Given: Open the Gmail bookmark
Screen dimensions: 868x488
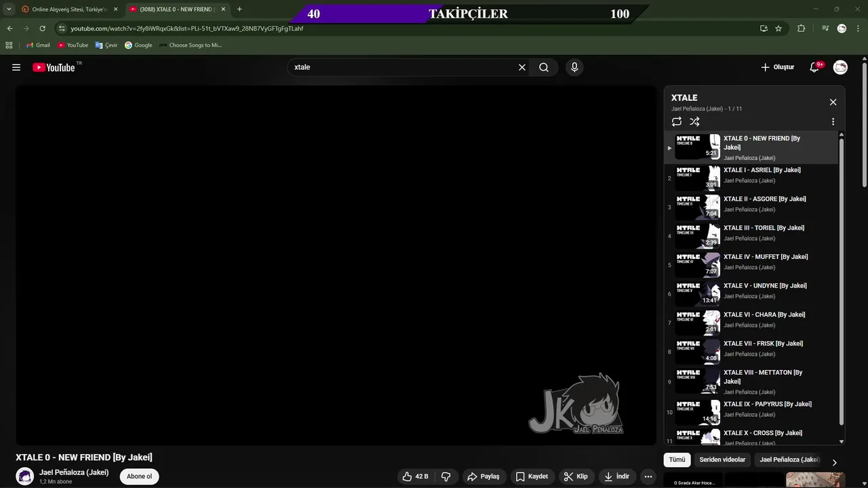Looking at the screenshot, I should pos(38,45).
